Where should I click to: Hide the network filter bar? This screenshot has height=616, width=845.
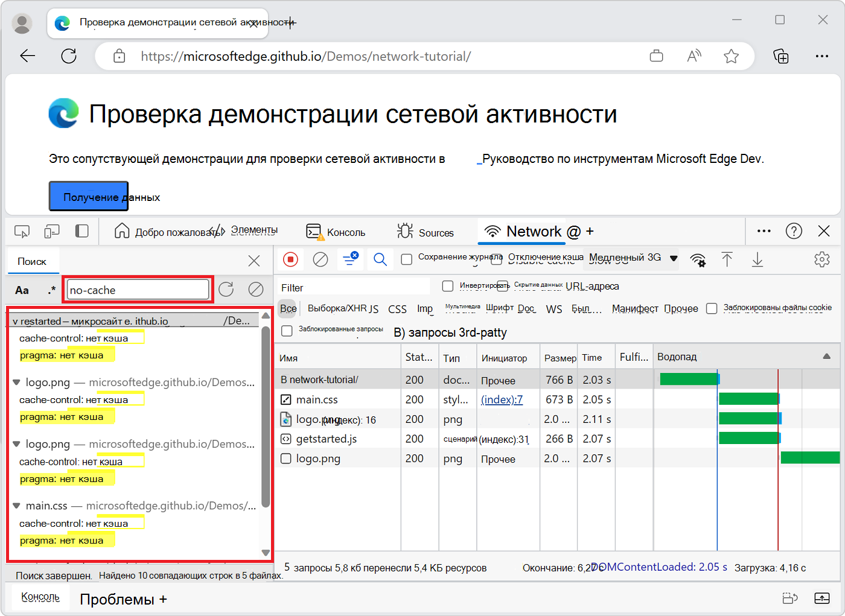[350, 259]
